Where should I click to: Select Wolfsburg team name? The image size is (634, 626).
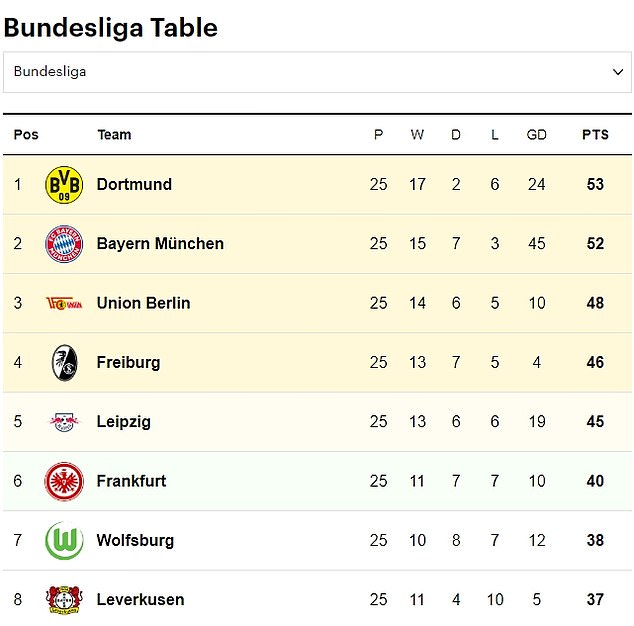(135, 540)
